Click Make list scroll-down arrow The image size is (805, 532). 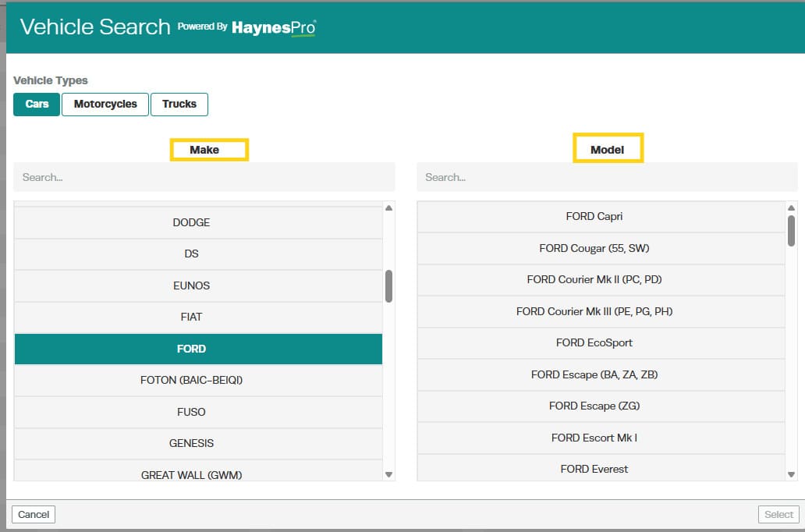coord(388,474)
